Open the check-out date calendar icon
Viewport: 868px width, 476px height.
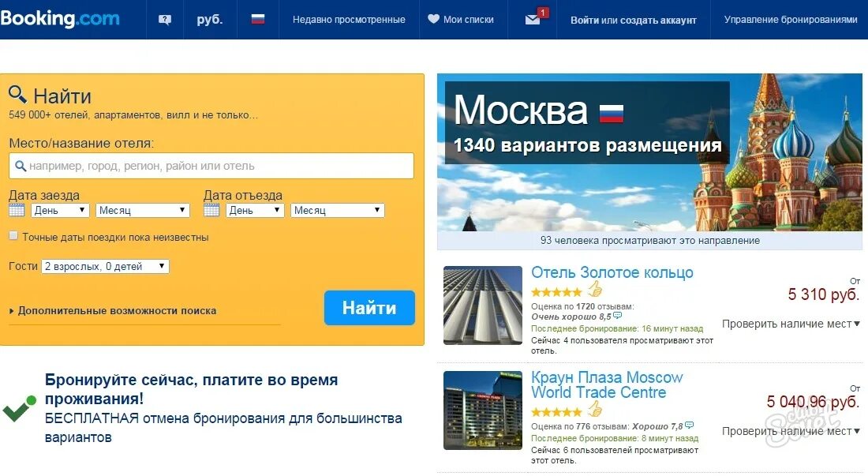(x=211, y=210)
